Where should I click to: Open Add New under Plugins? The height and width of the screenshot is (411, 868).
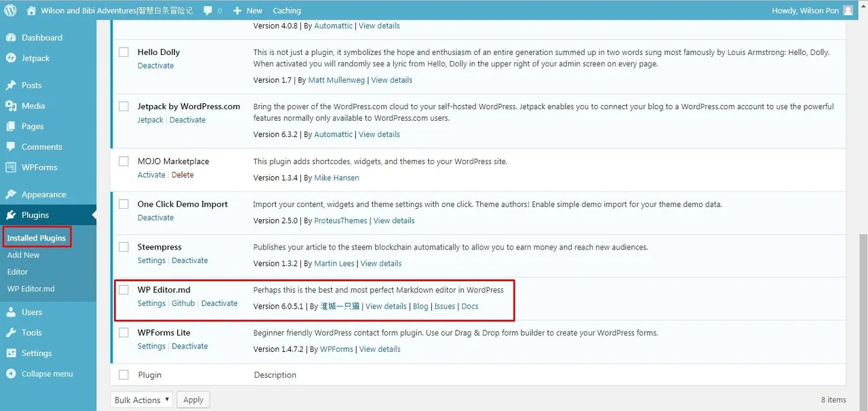tap(24, 255)
